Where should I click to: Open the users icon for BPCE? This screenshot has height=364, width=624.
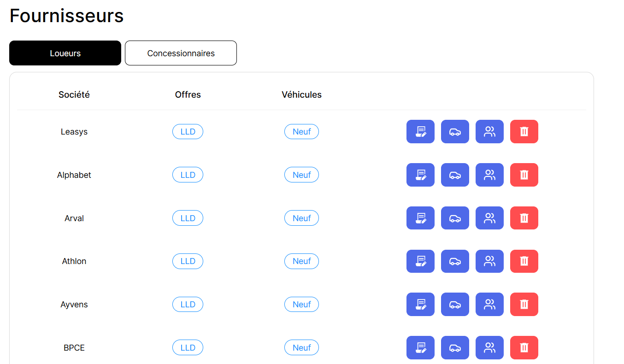[489, 348]
